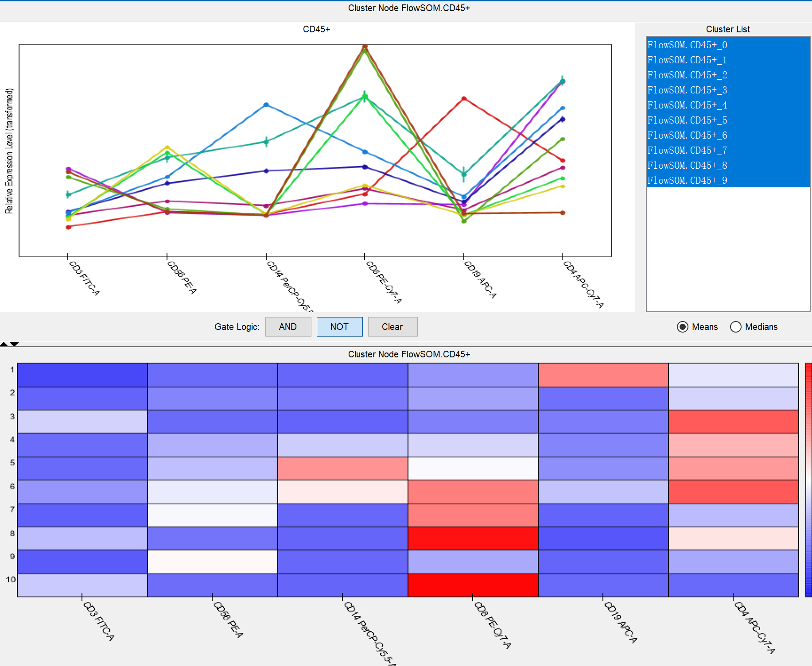Switch to the Medians radio option
The image size is (812, 666).
pos(735,327)
